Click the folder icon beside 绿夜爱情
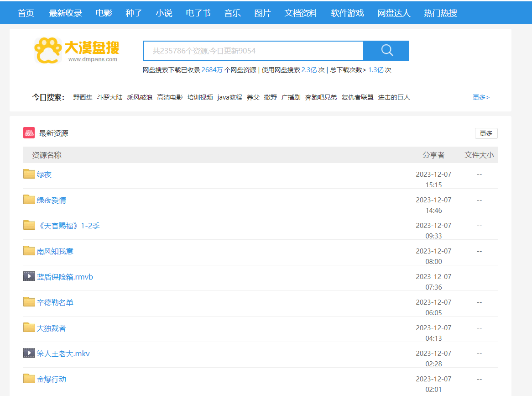Image resolution: width=532 pixels, height=396 pixels. click(29, 200)
